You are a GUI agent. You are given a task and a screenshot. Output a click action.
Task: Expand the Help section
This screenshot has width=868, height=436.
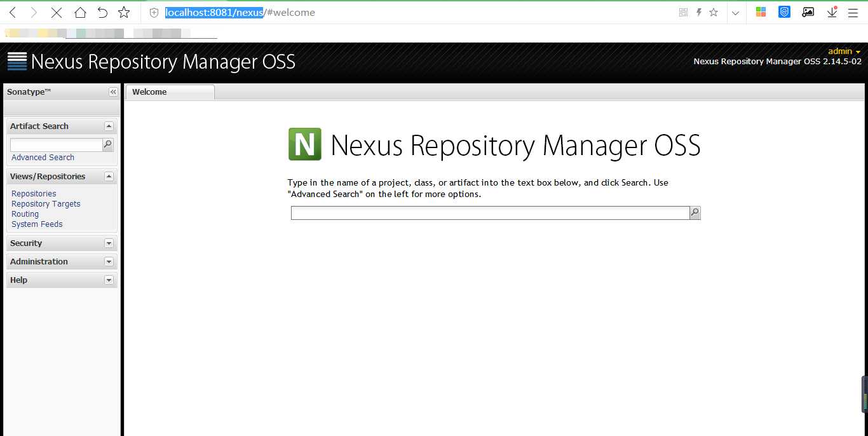pos(109,280)
